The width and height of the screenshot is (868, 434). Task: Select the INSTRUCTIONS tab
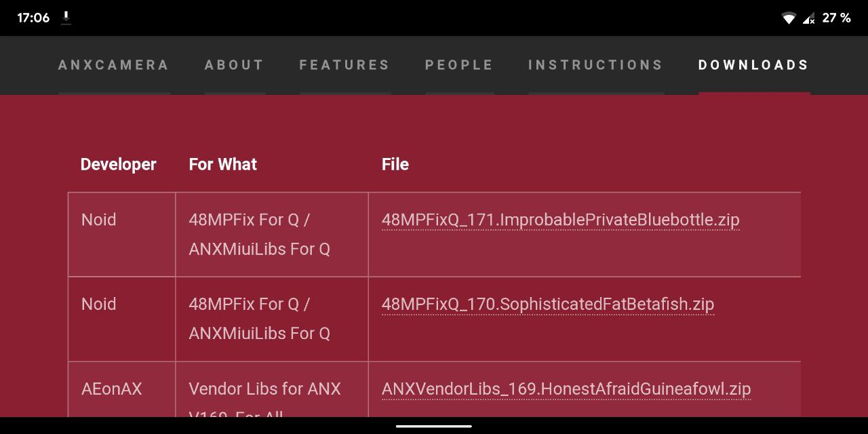coord(595,65)
